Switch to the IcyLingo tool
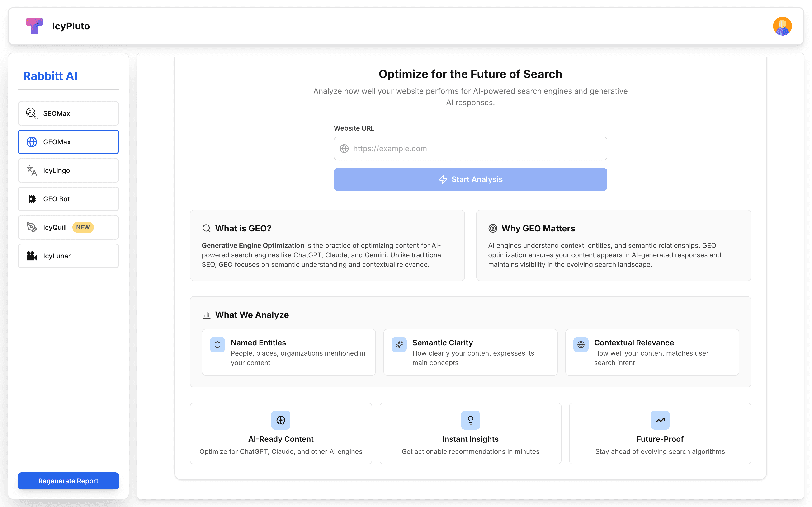Viewport: 812px width, 507px height. pyautogui.click(x=68, y=170)
